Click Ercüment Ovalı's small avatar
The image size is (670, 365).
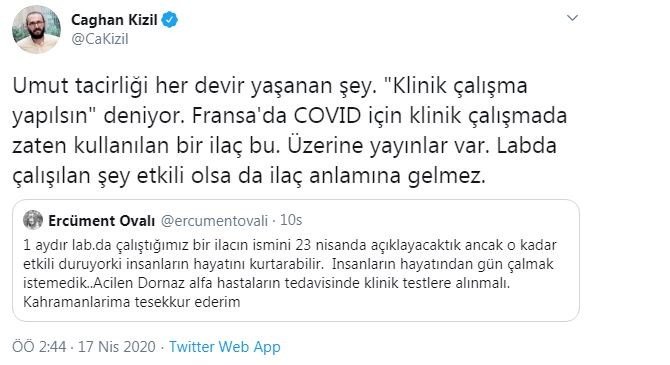(x=33, y=220)
